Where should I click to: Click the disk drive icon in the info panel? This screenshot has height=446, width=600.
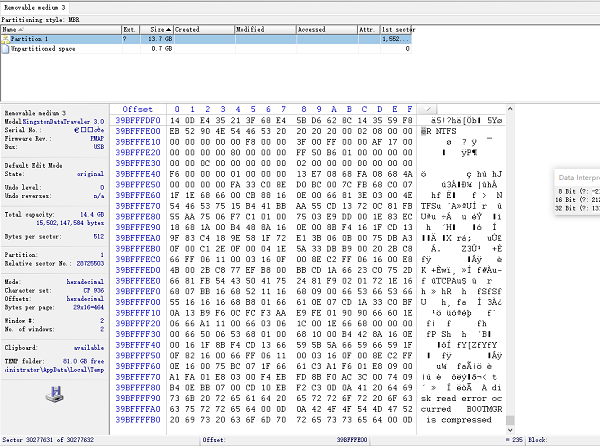pyautogui.click(x=55, y=394)
